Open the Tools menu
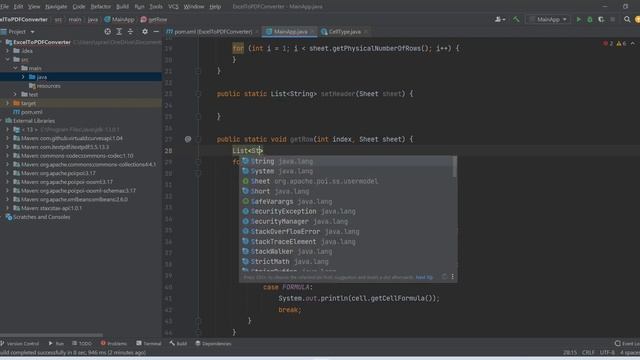 click(156, 7)
